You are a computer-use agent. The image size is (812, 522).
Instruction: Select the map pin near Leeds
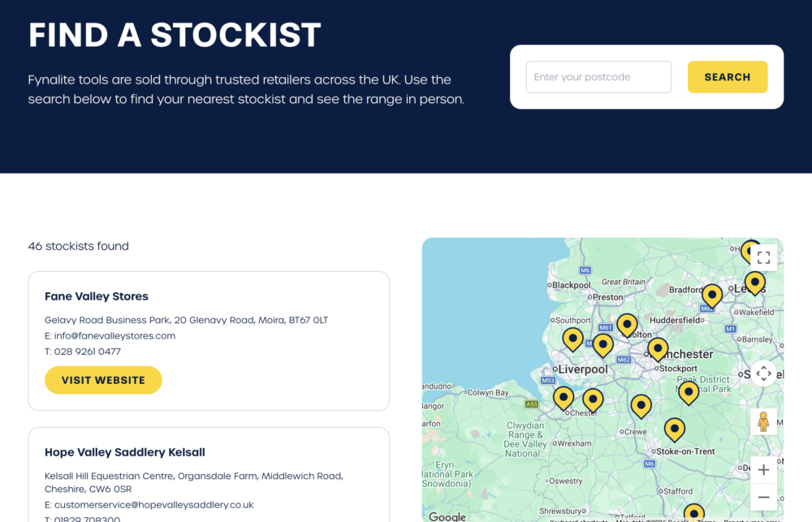click(755, 283)
